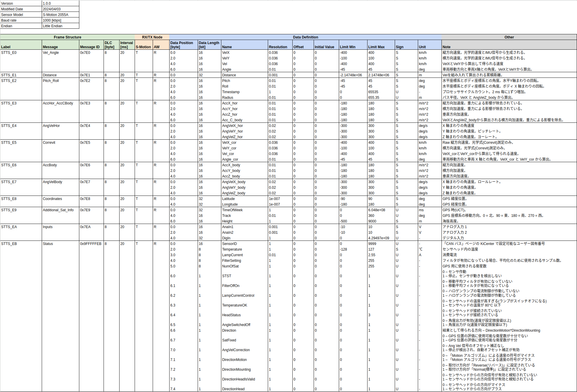The height and width of the screenshot is (392, 577).
Task: Click the Status message cell
Action: 60,244
